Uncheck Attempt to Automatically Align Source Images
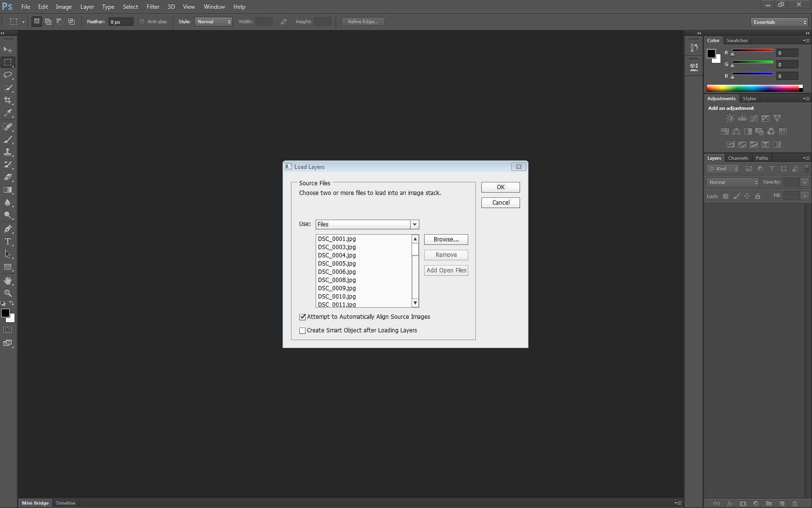This screenshot has height=508, width=812. 303,317
